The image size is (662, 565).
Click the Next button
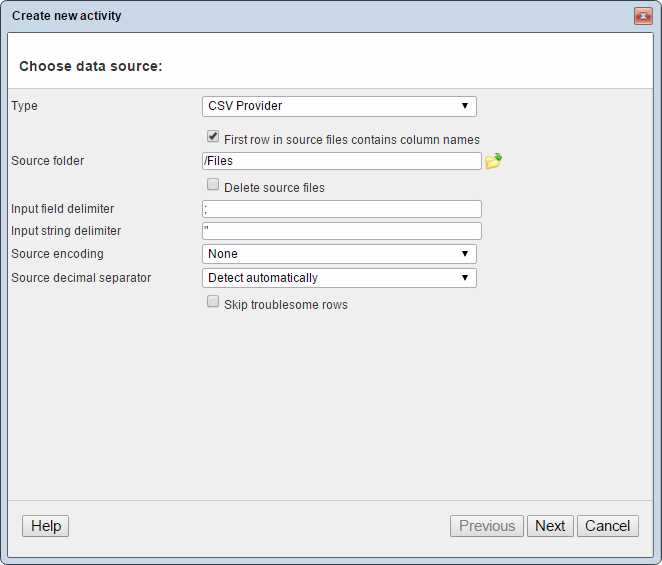(550, 526)
